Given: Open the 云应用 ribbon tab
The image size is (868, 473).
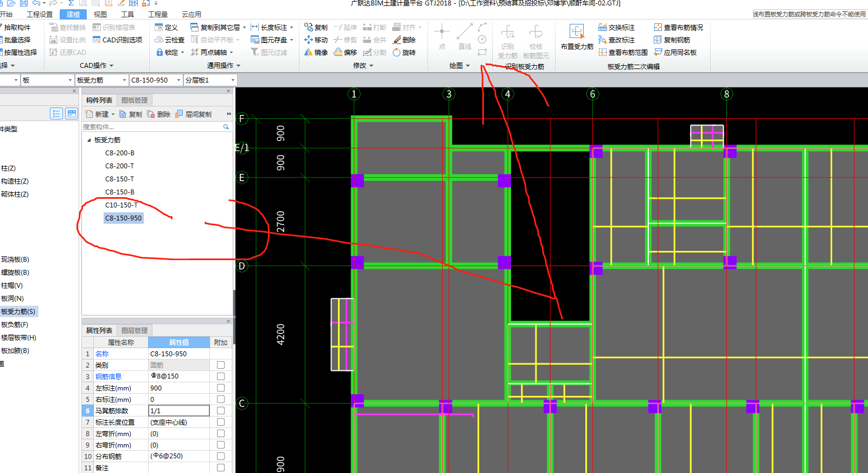Looking at the screenshot, I should pyautogui.click(x=192, y=14).
